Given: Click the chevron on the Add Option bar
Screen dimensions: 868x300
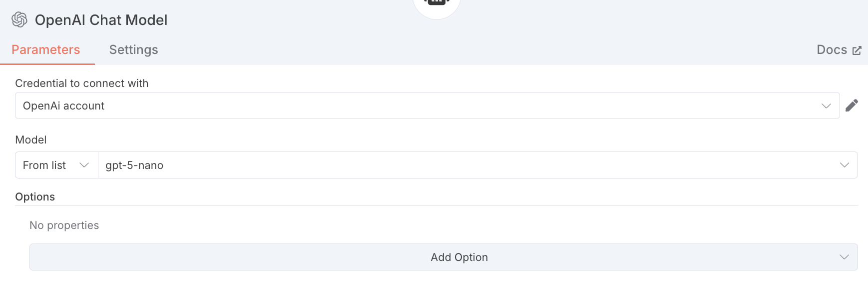Looking at the screenshot, I should pyautogui.click(x=844, y=257).
